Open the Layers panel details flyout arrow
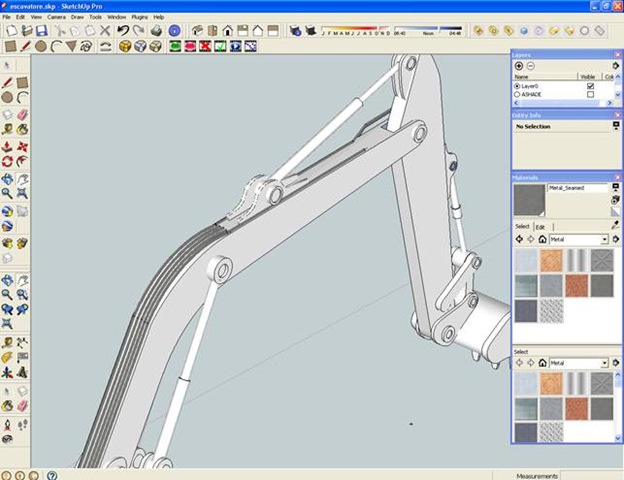The image size is (624, 480). coord(616,65)
